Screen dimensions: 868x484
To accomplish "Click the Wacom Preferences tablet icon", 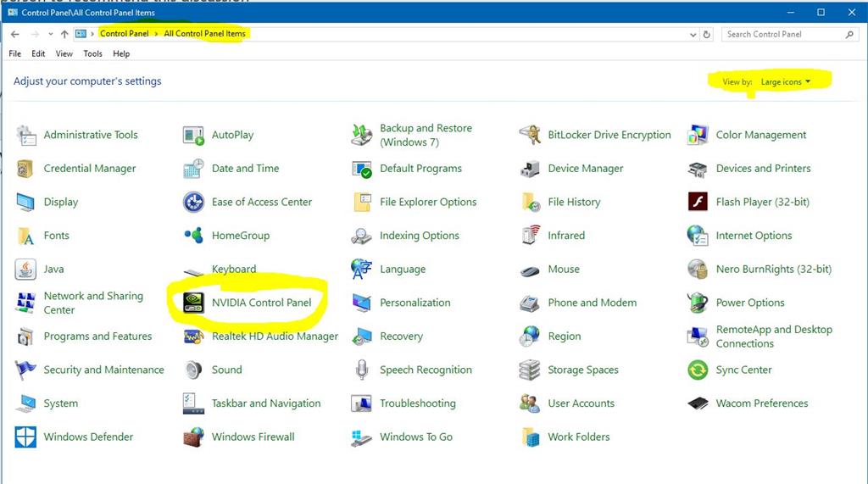I will point(698,403).
